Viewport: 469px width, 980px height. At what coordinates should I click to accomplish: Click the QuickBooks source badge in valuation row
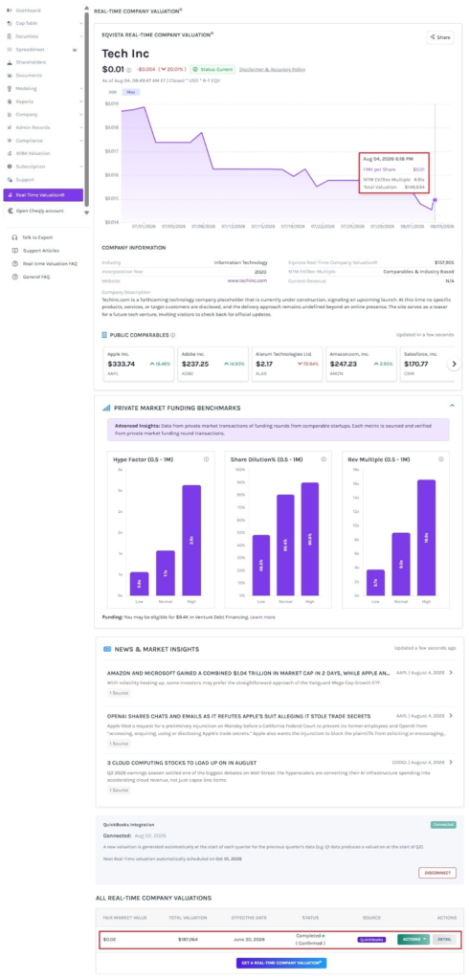coord(371,940)
